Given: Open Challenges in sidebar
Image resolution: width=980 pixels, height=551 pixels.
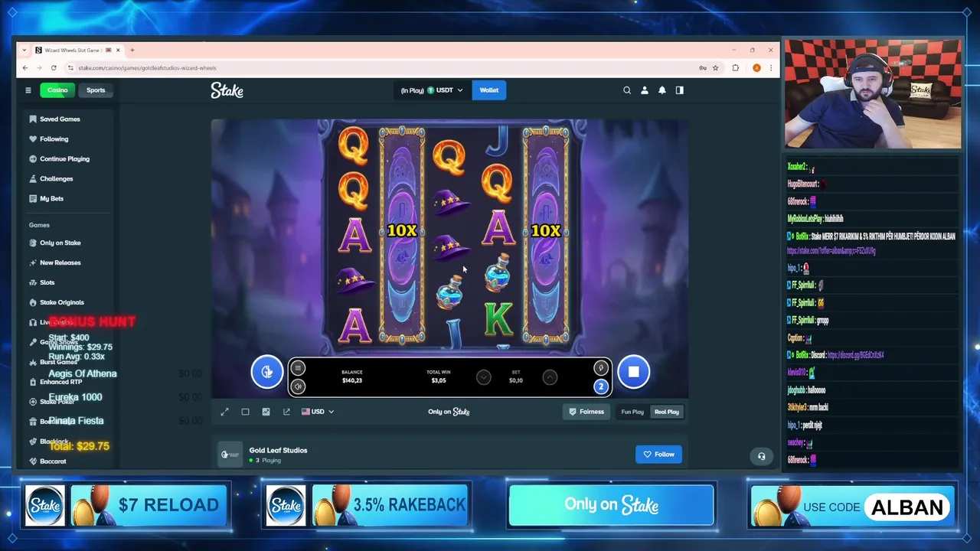Looking at the screenshot, I should [56, 179].
